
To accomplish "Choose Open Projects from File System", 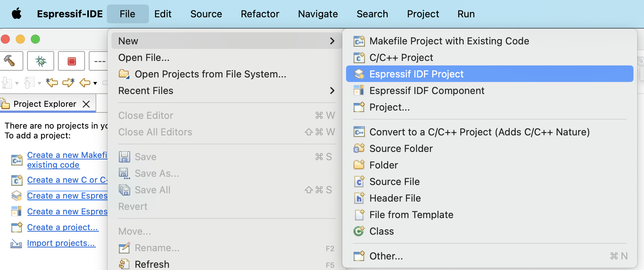I will tap(210, 74).
